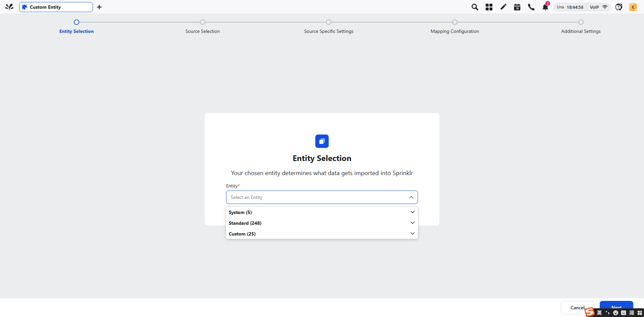Select the Custom Entity tab

tap(56, 7)
